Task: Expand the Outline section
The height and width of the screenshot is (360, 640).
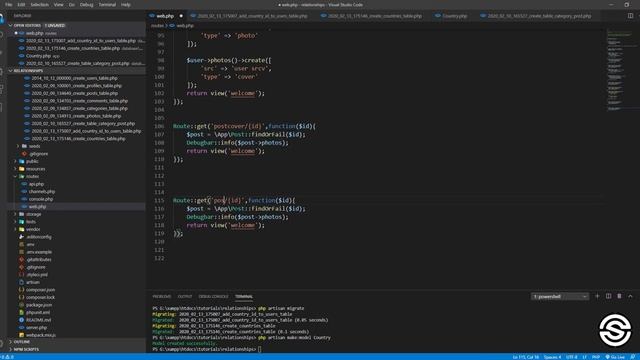Action: (11, 342)
